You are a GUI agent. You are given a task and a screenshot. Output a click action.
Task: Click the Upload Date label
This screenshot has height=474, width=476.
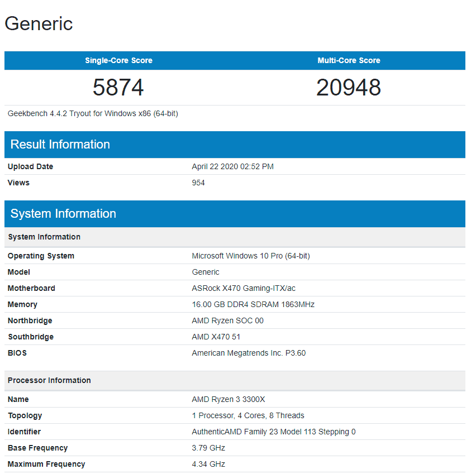click(30, 166)
